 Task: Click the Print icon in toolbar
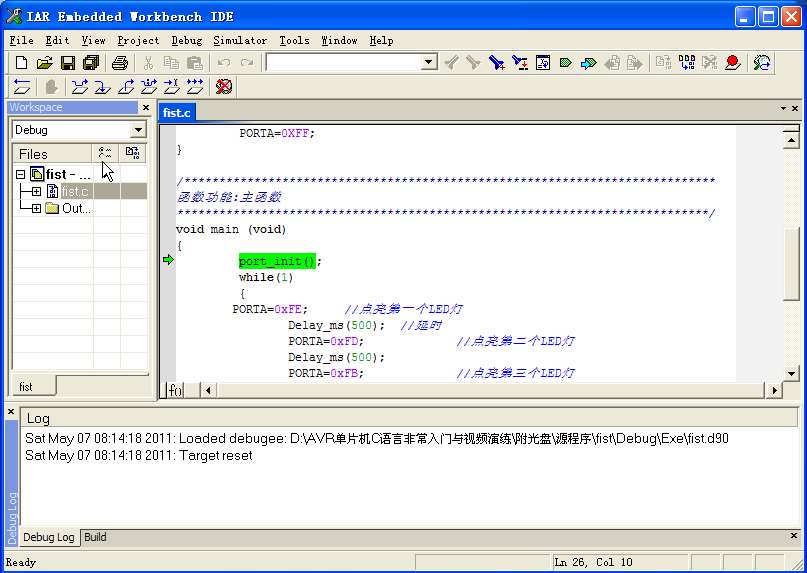[119, 63]
